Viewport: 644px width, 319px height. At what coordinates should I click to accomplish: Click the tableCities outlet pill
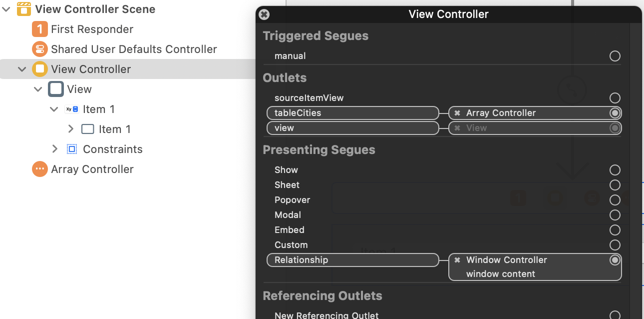point(352,113)
